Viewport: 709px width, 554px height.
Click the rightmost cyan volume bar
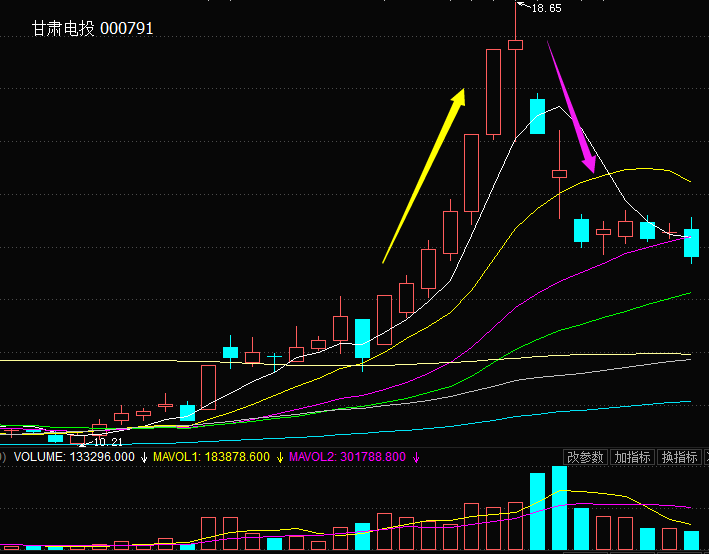click(x=691, y=540)
